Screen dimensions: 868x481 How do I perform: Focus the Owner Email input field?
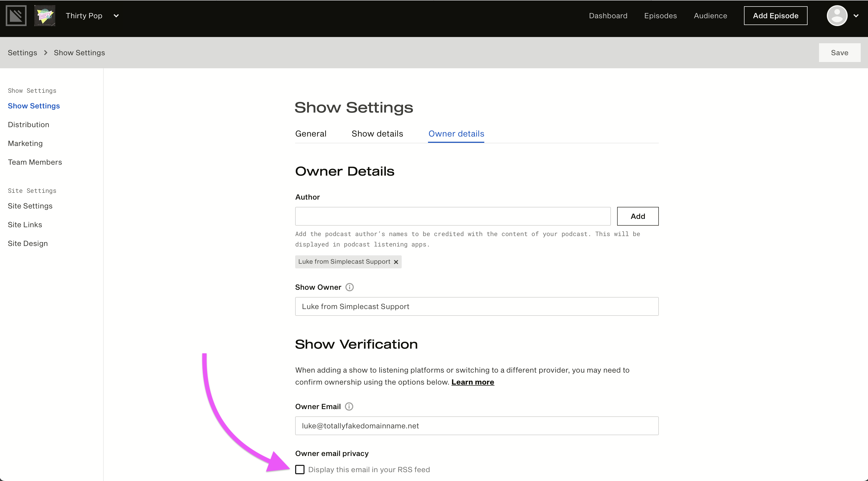click(477, 426)
